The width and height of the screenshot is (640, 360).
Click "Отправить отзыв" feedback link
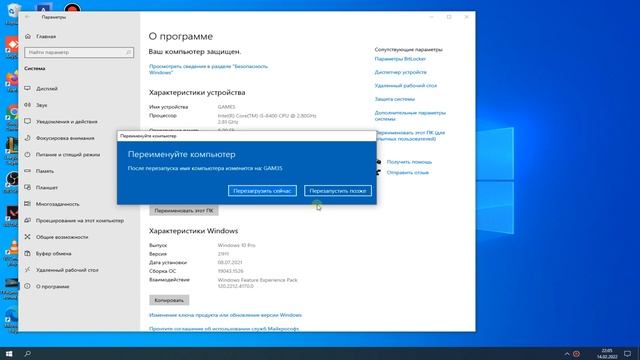point(407,172)
